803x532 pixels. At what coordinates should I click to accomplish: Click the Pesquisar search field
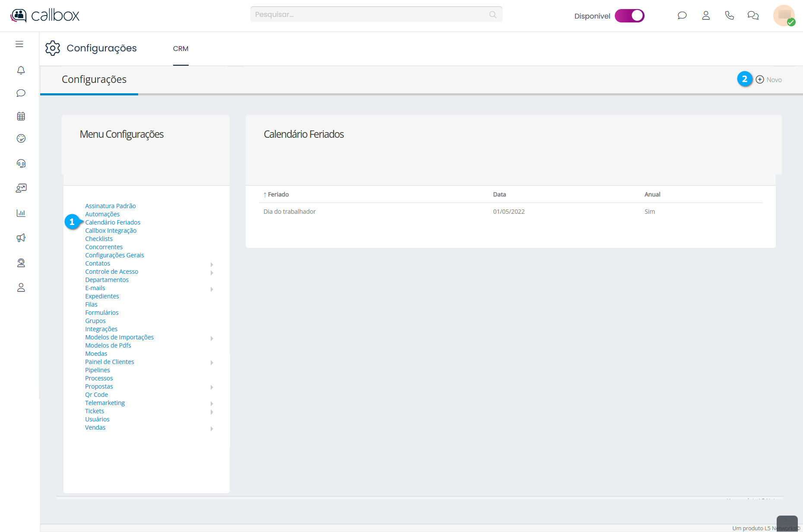coord(371,15)
